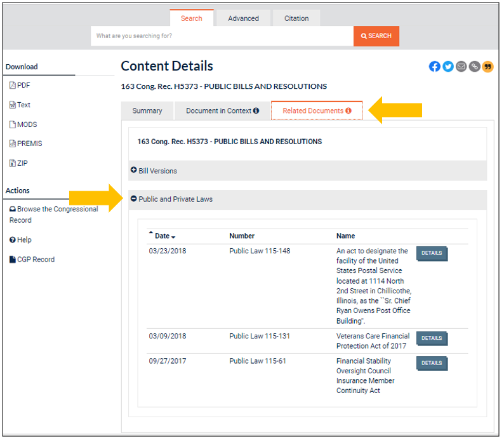Image resolution: width=504 pixels, height=440 pixels.
Task: Share page via Twitter icon
Action: 448,67
